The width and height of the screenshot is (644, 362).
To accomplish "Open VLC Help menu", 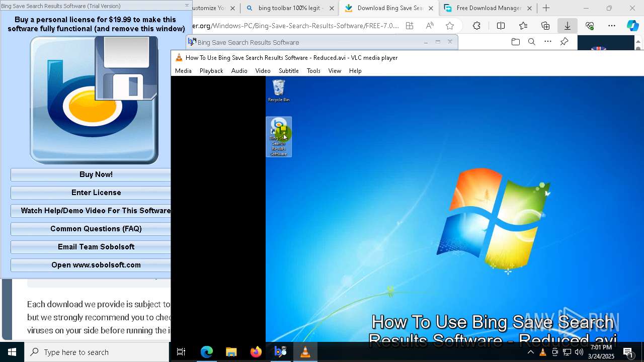I will 355,71.
